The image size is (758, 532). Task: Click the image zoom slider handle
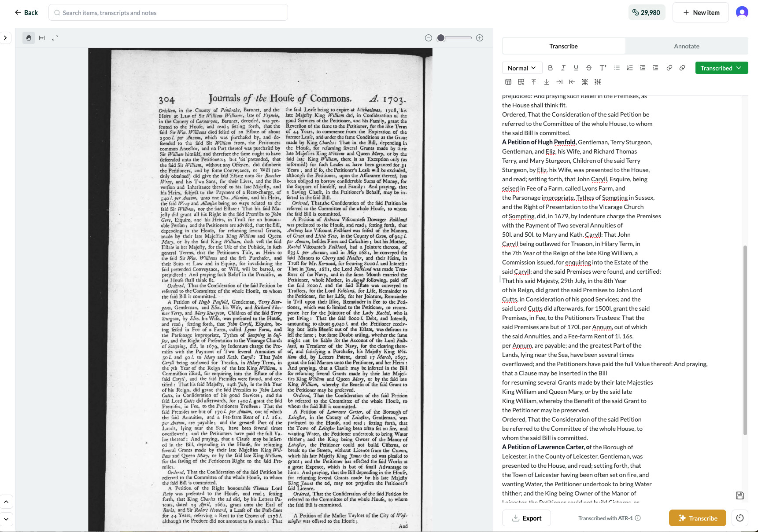coord(441,38)
